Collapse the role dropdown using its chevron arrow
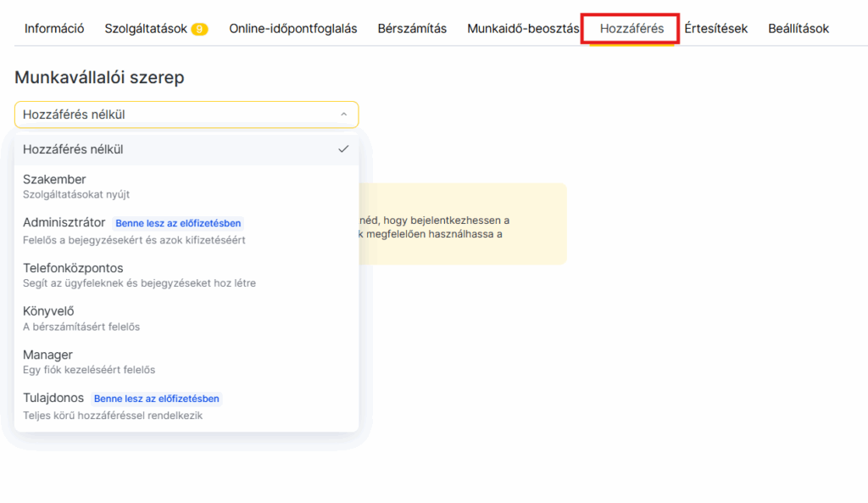The height and width of the screenshot is (503, 868). click(x=343, y=115)
